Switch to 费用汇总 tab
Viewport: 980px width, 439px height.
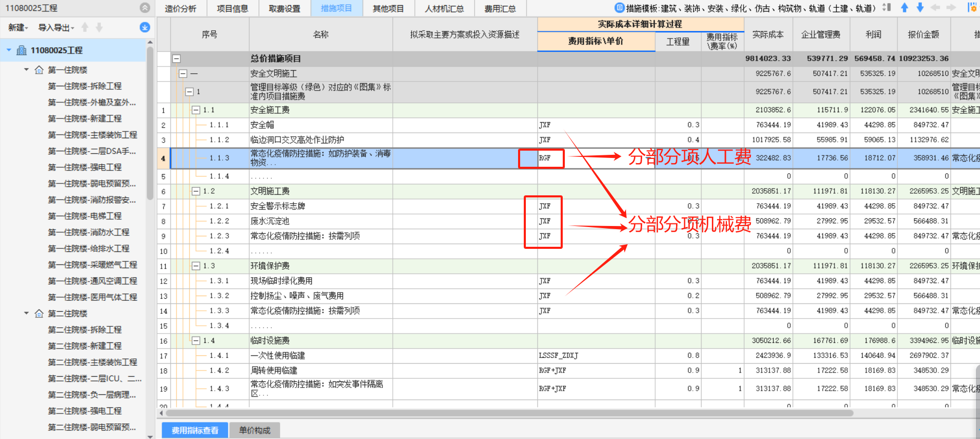click(500, 8)
